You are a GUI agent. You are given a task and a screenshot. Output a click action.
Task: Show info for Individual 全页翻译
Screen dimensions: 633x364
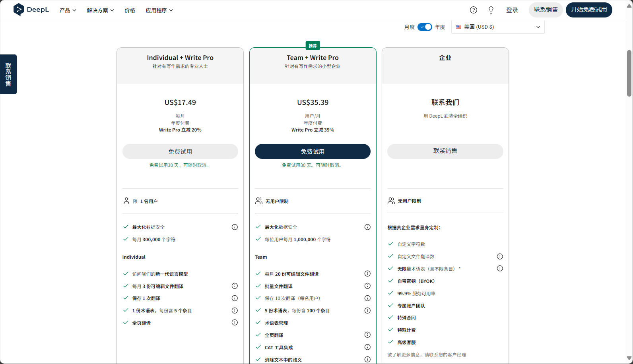(x=235, y=323)
